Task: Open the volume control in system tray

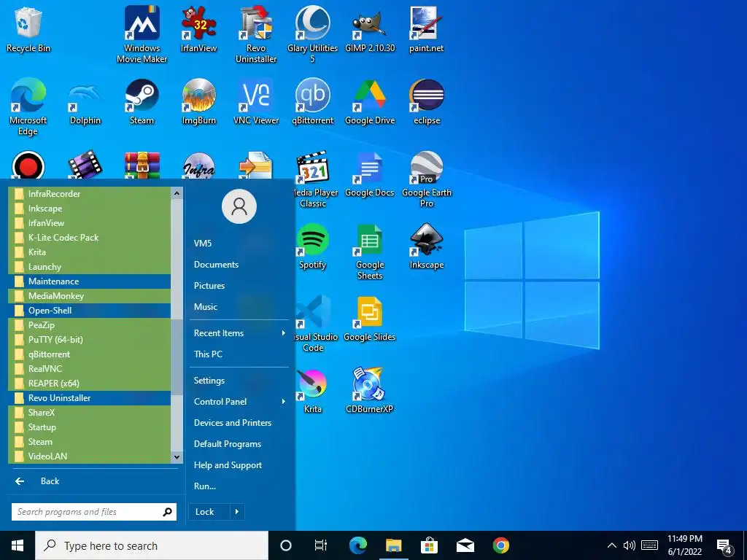Action: [629, 545]
